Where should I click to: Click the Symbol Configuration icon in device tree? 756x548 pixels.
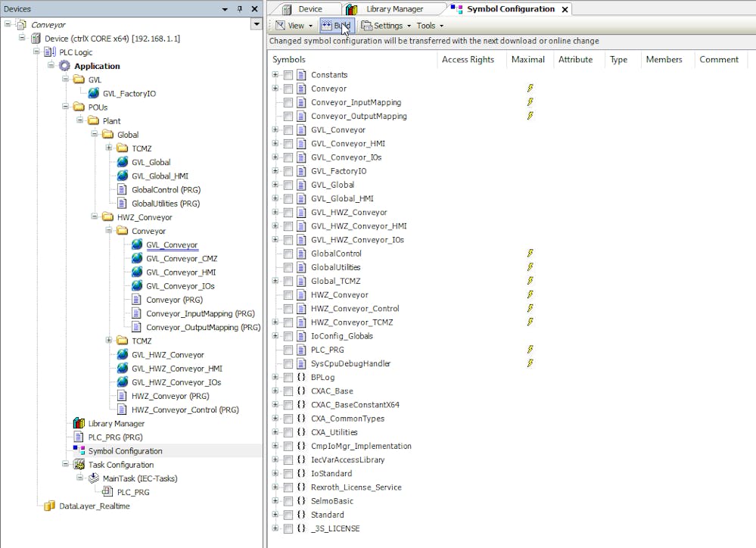[x=79, y=451]
